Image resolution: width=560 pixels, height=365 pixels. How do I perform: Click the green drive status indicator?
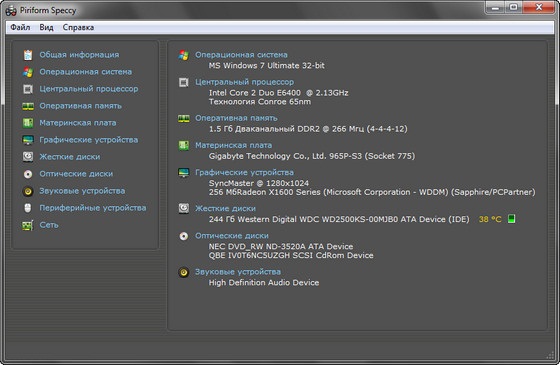[x=511, y=219]
